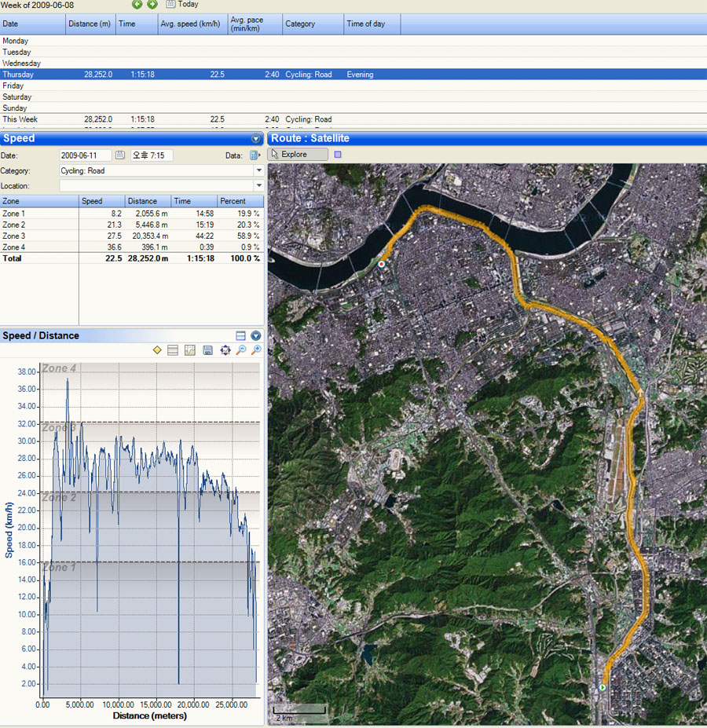
Task: Click the yellow diamond icon on chart toolbar
Action: point(157,350)
